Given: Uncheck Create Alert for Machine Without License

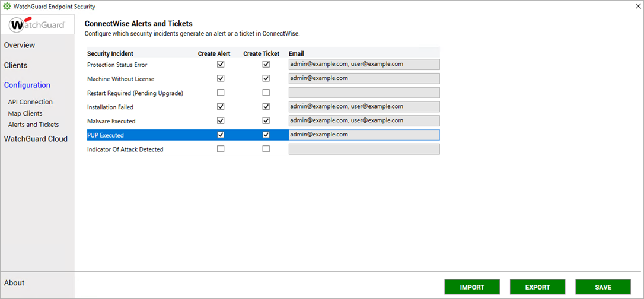Looking at the screenshot, I should pos(221,78).
